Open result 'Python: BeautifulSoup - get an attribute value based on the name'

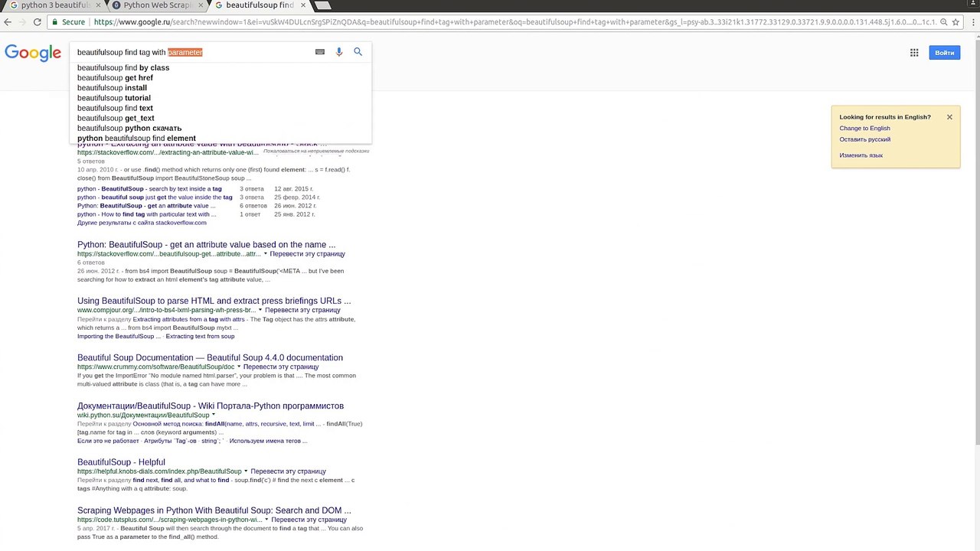(206, 245)
